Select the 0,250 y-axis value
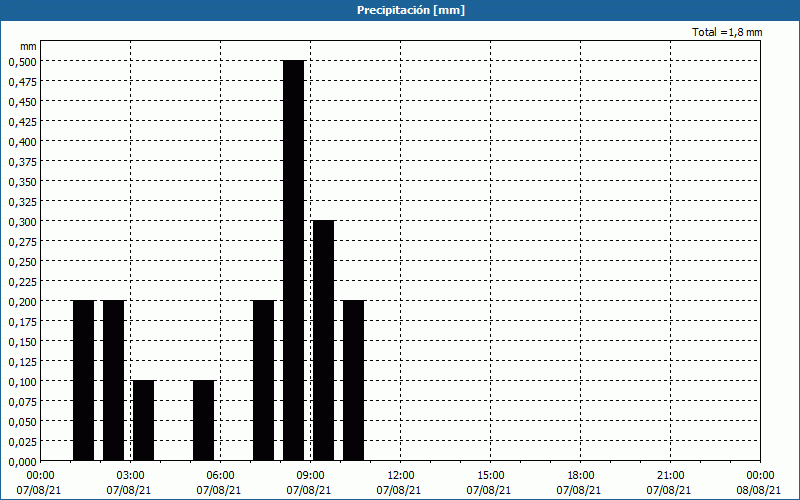This screenshot has width=800, height=500. [x=22, y=261]
